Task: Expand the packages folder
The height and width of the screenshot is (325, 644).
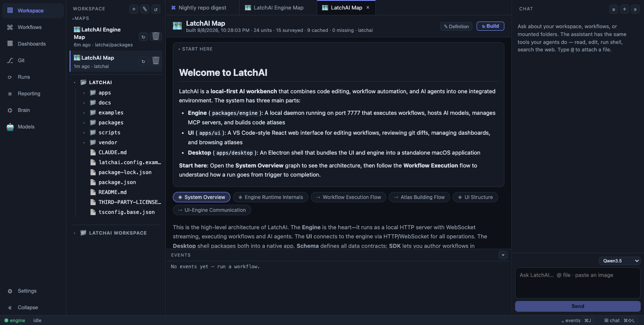Action: [84, 123]
